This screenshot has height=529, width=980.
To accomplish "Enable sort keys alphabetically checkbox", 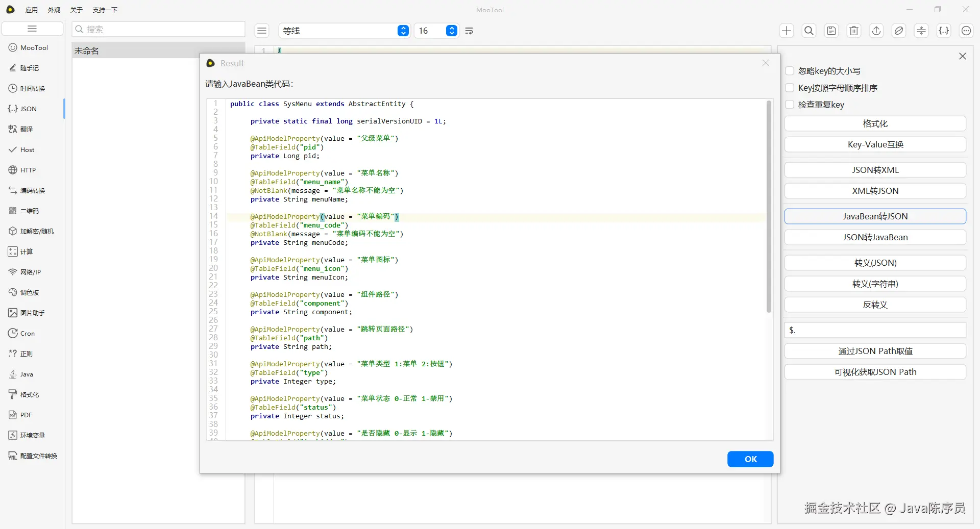I will 790,88.
